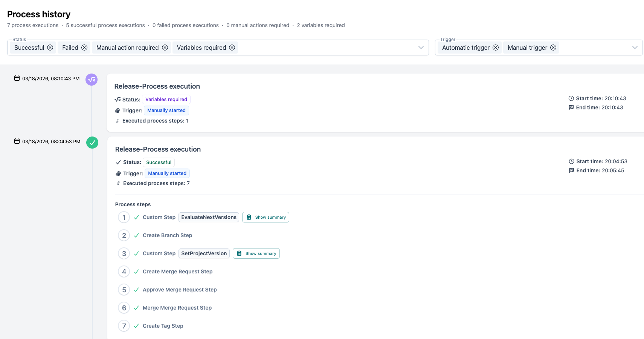Remove the Automatic trigger filter chip
644x339 pixels.
click(496, 48)
